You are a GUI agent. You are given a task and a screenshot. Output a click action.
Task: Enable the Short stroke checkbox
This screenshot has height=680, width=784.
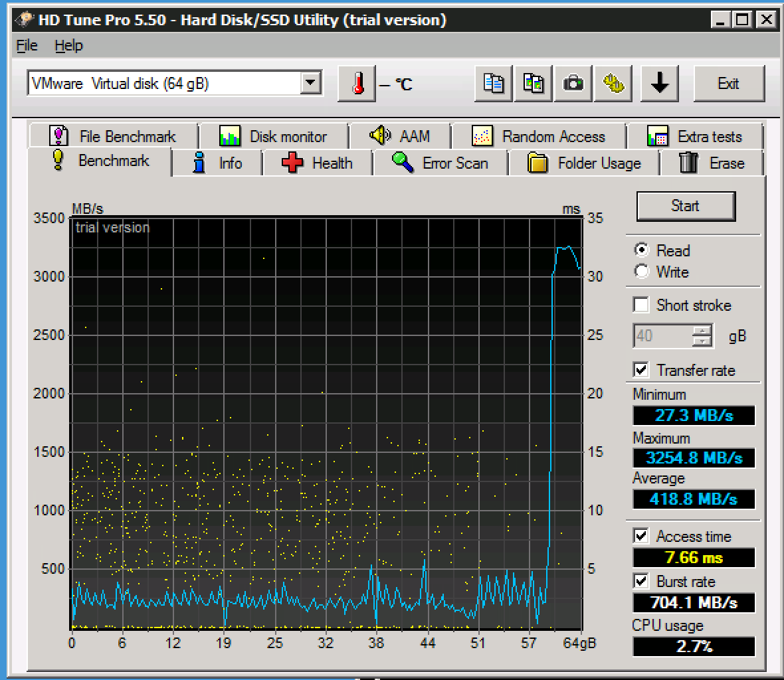click(641, 305)
